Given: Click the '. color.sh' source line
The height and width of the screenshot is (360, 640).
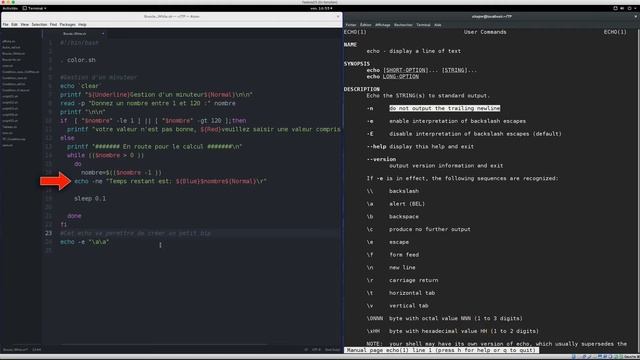Looking at the screenshot, I should pyautogui.click(x=78, y=60).
